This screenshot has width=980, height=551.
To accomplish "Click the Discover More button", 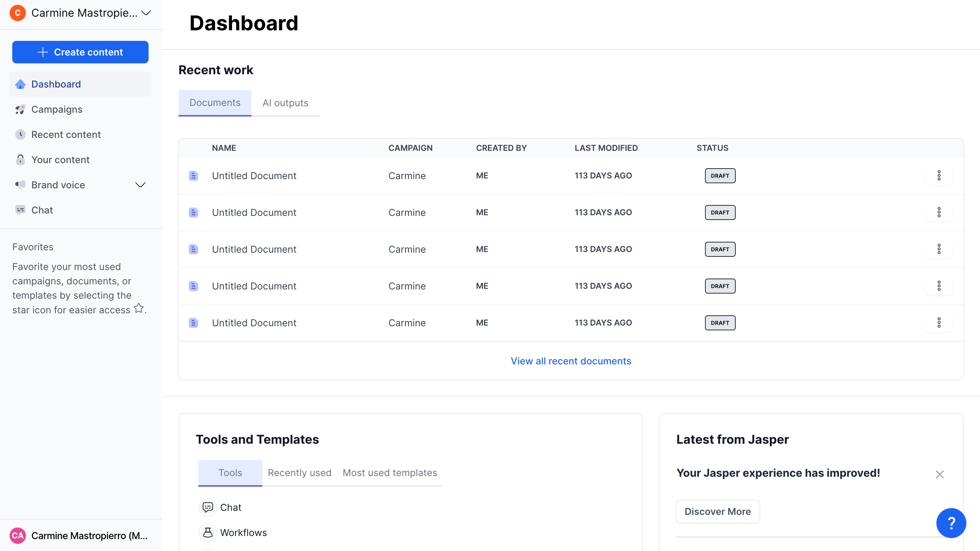I will 718,511.
